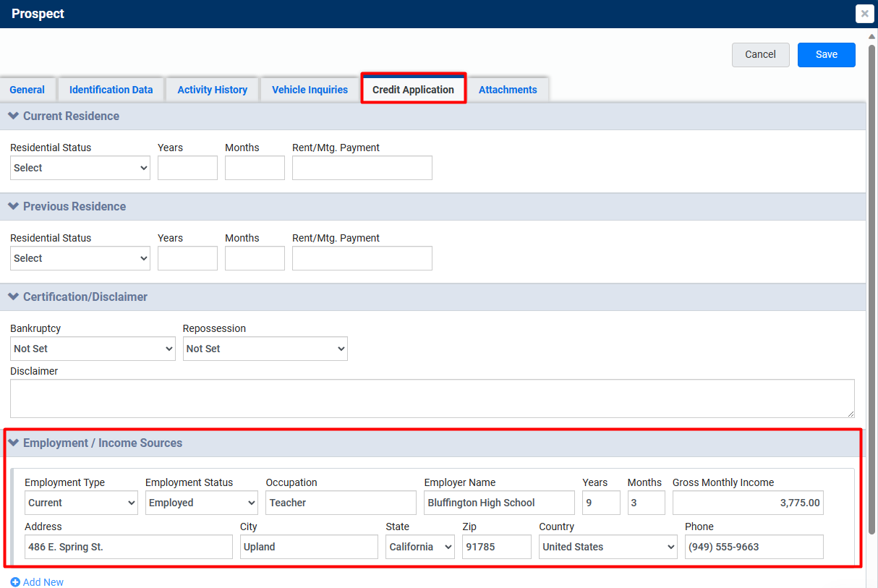Image resolution: width=878 pixels, height=588 pixels.
Task: Collapse the Current Residence section chevron
Action: tap(13, 116)
